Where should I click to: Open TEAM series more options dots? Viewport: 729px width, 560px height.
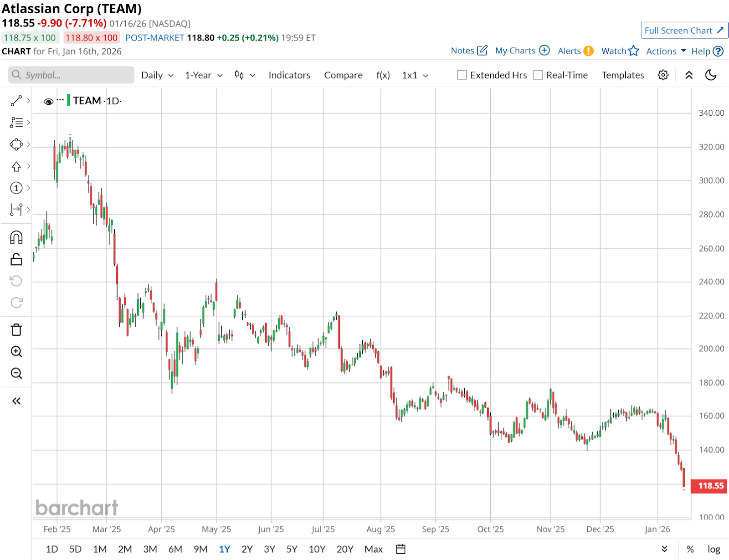coord(60,99)
